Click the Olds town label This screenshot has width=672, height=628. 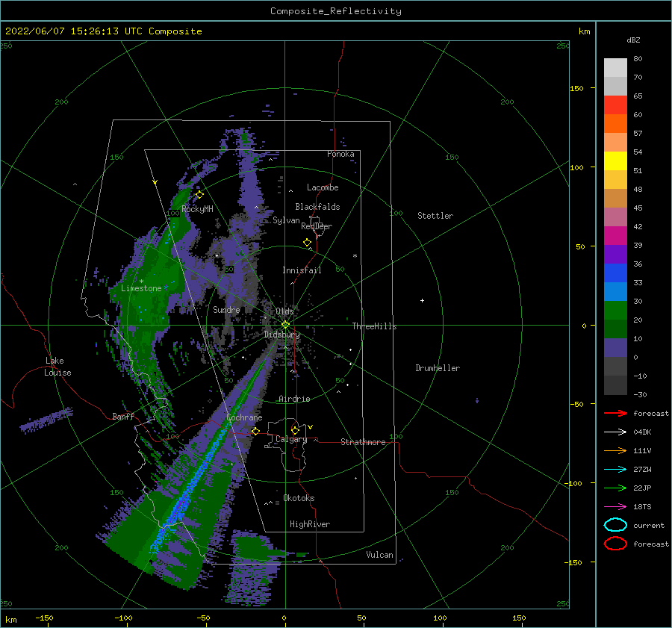[x=284, y=311]
